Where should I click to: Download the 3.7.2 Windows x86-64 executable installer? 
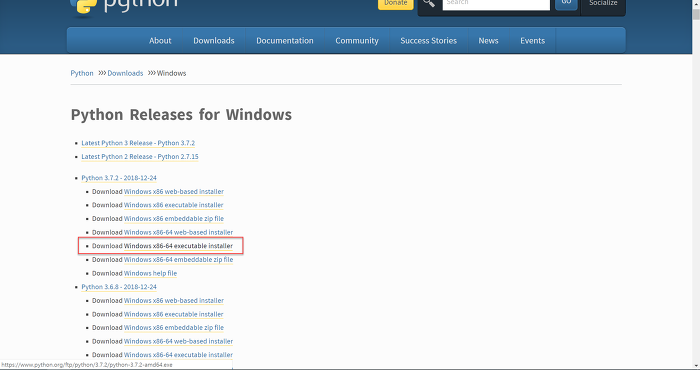coord(178,246)
